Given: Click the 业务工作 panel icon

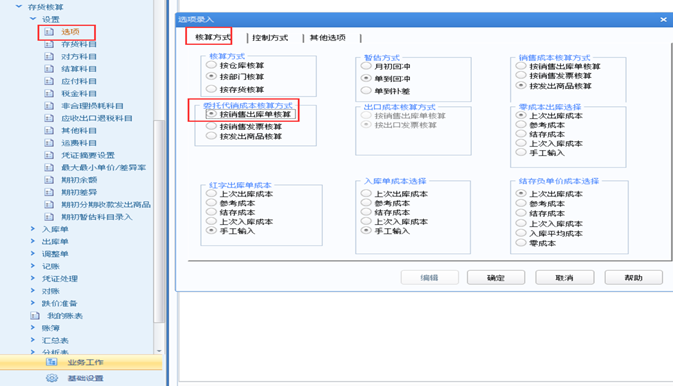Looking at the screenshot, I should coord(52,362).
